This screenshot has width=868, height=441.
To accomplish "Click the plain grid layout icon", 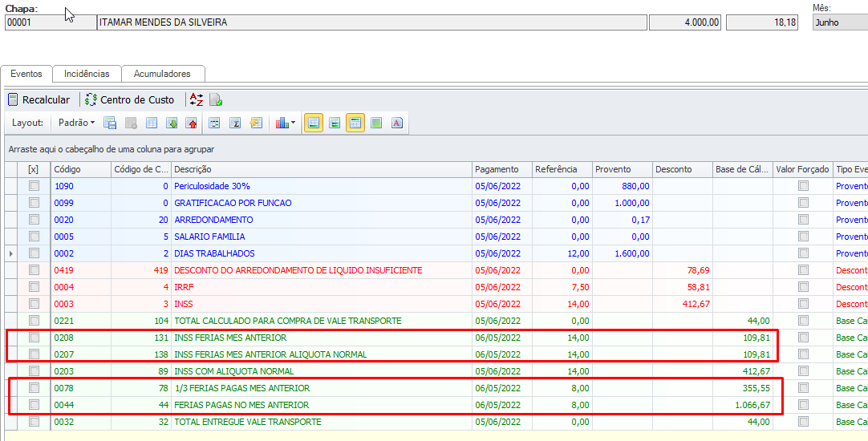I will (152, 123).
